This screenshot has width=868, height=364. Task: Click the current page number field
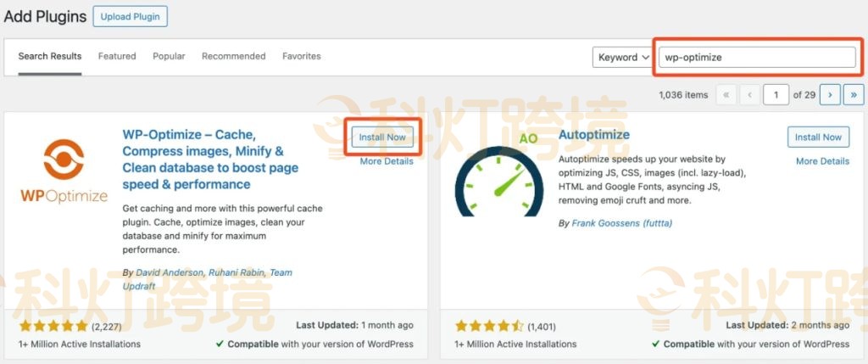point(776,95)
